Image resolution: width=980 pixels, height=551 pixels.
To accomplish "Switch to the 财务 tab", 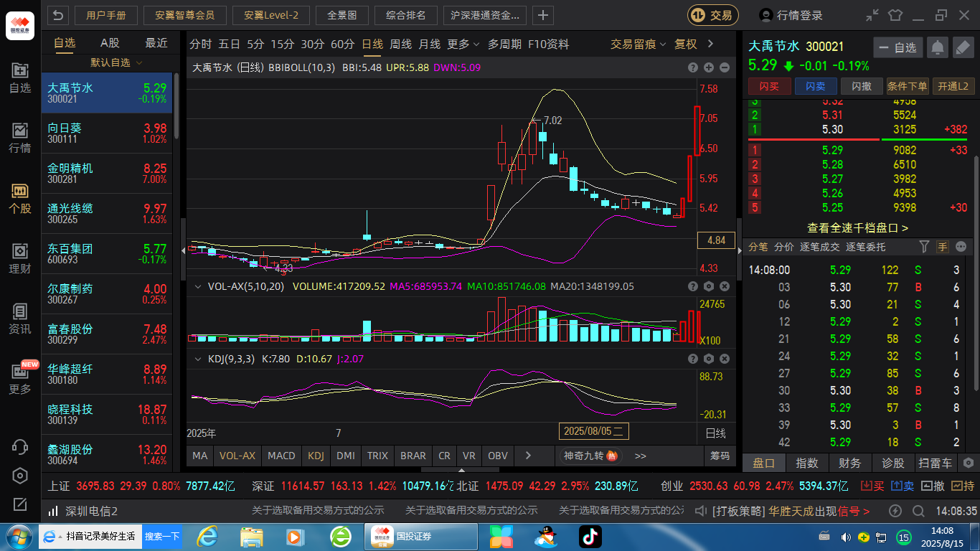I will pos(849,463).
